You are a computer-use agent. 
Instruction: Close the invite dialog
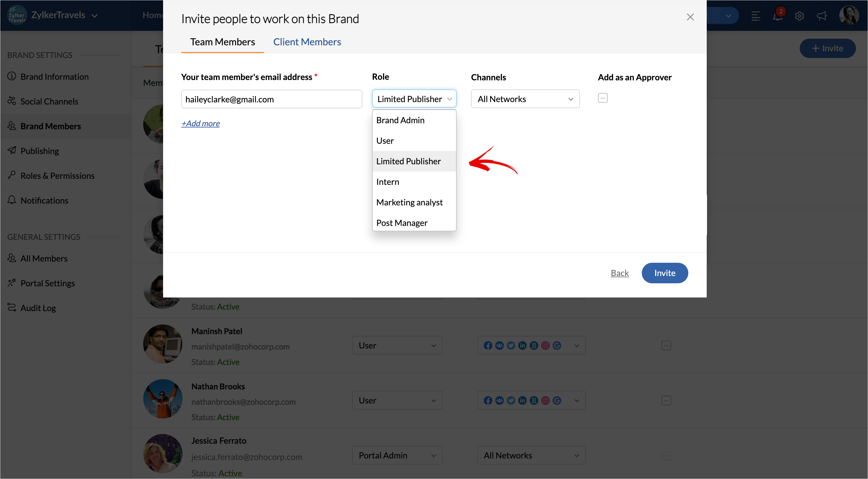click(690, 17)
